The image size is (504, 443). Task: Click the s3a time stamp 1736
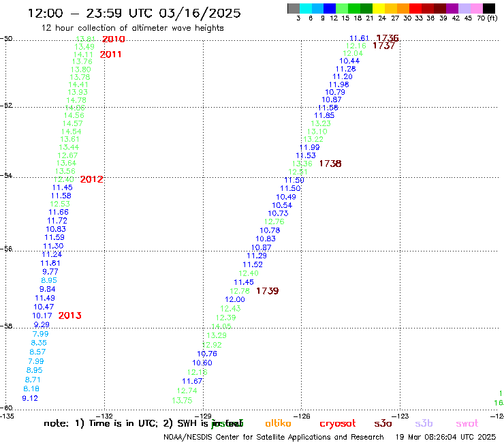pyautogui.click(x=388, y=38)
